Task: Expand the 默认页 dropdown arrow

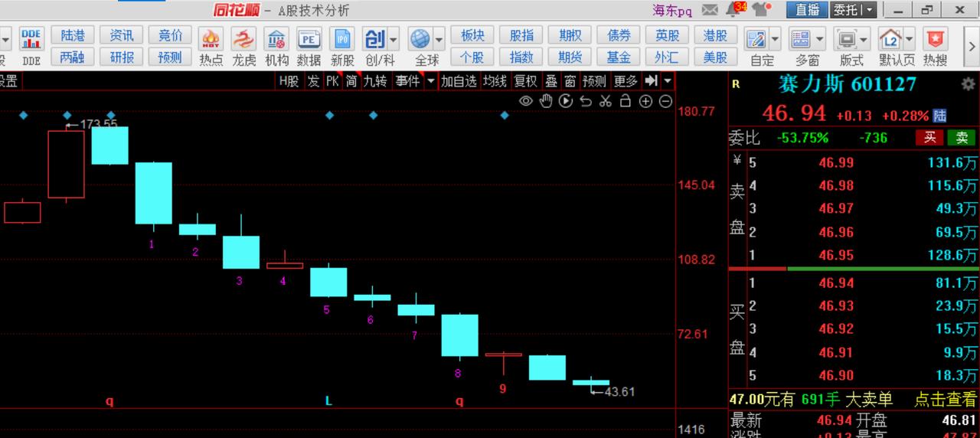Action: pyautogui.click(x=910, y=38)
